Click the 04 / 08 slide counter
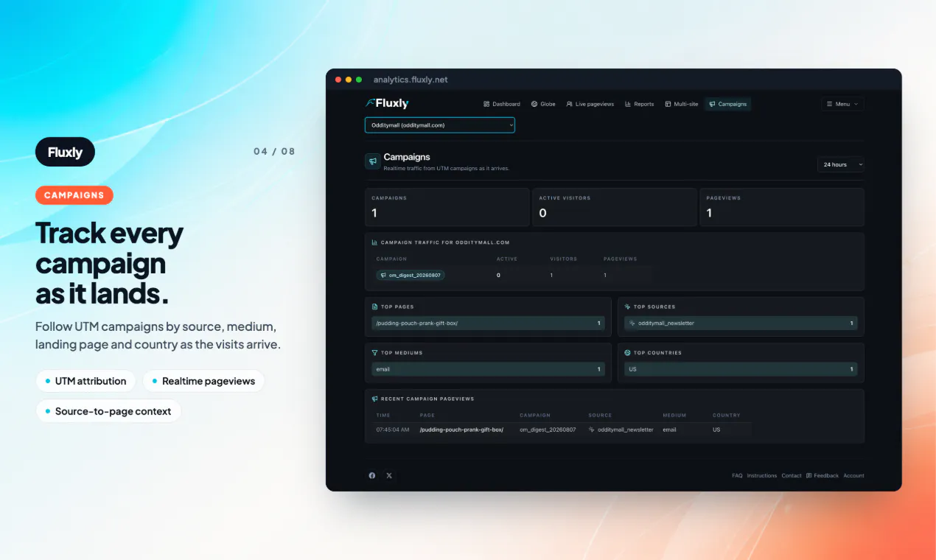Viewport: 936px width, 560px height. click(x=274, y=151)
